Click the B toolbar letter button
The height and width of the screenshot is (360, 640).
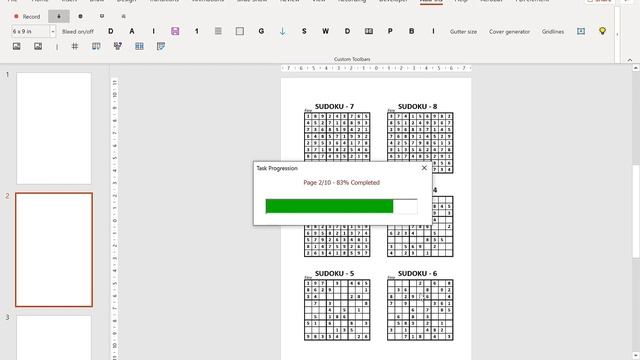click(x=411, y=31)
